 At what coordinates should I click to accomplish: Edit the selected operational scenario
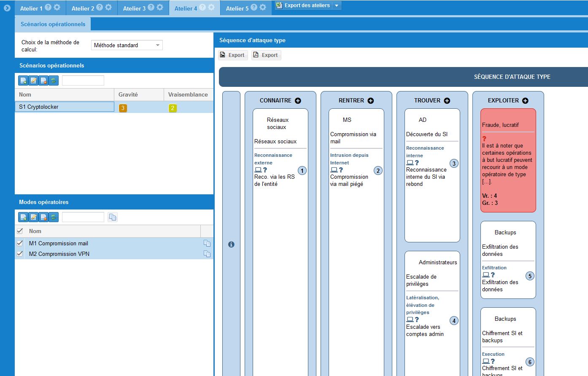pyautogui.click(x=33, y=81)
